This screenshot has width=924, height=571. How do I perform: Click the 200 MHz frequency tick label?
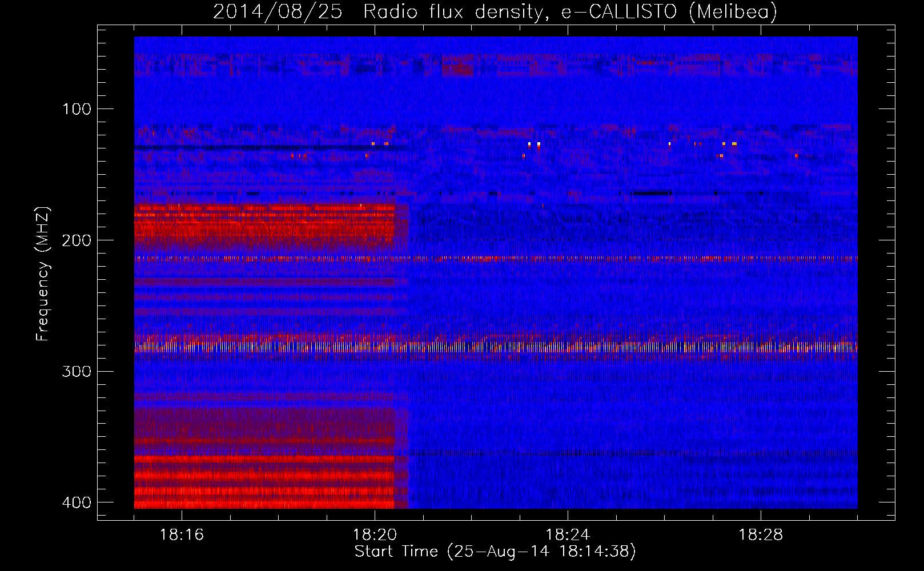pos(77,240)
